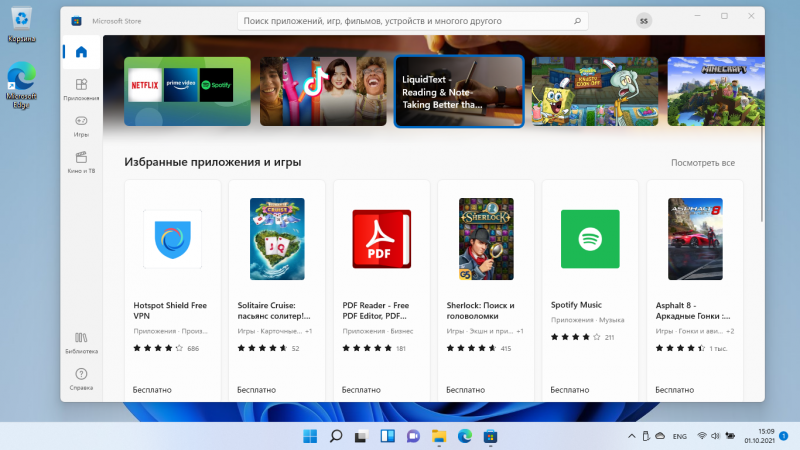Screen dimensions: 800x450
Task: Click the Посмотреть все link
Action: coord(703,162)
